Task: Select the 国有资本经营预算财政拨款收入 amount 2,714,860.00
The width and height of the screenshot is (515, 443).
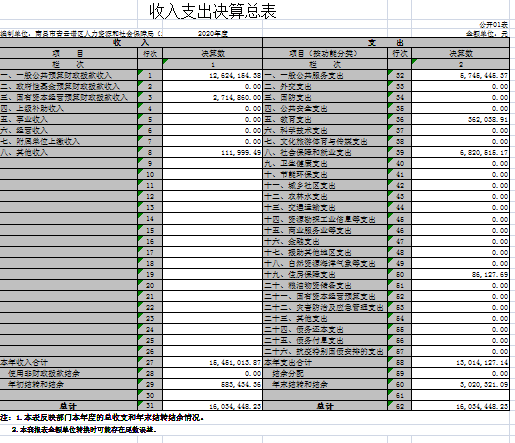Action: (213, 97)
